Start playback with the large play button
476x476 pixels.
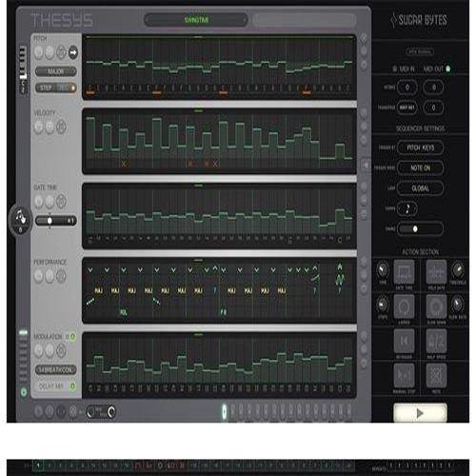420,413
